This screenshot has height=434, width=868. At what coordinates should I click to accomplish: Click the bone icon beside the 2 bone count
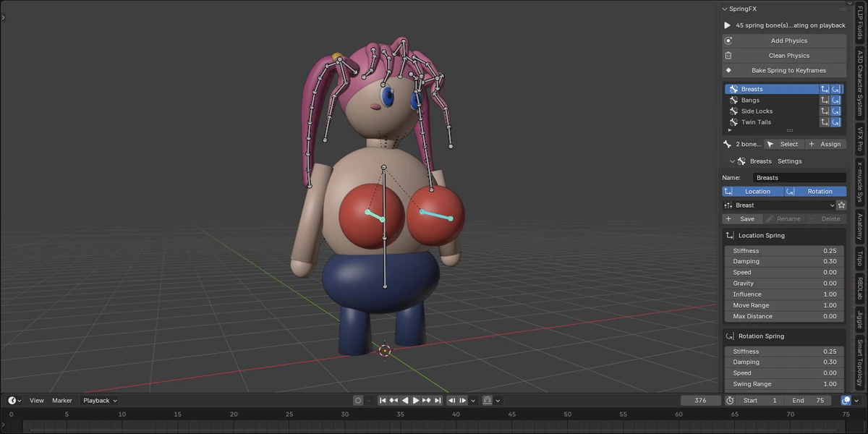click(x=728, y=144)
